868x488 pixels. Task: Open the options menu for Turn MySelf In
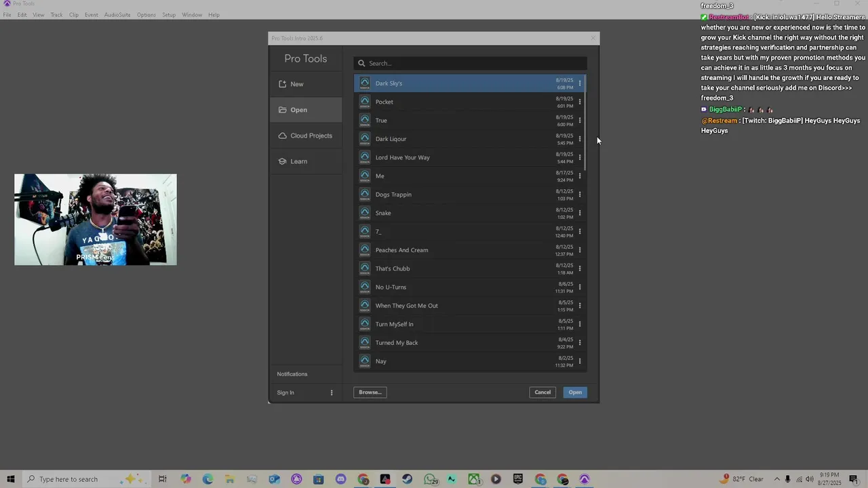(x=580, y=324)
